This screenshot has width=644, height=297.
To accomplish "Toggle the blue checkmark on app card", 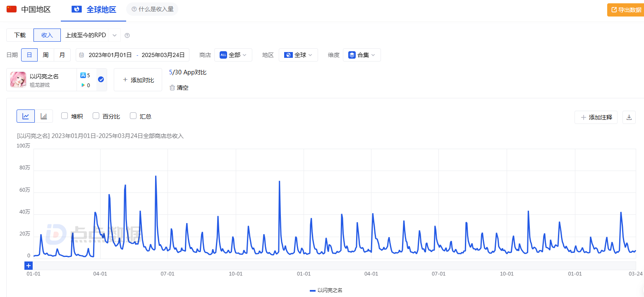I will (x=101, y=79).
